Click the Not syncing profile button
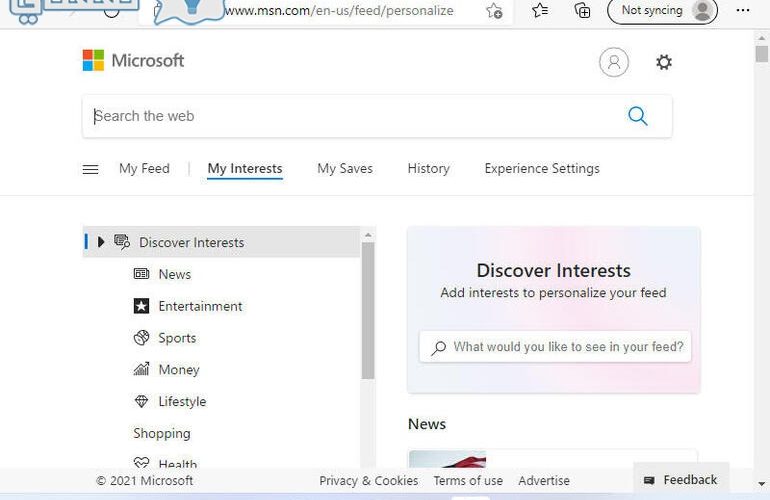This screenshot has width=770, height=500. 662,10
